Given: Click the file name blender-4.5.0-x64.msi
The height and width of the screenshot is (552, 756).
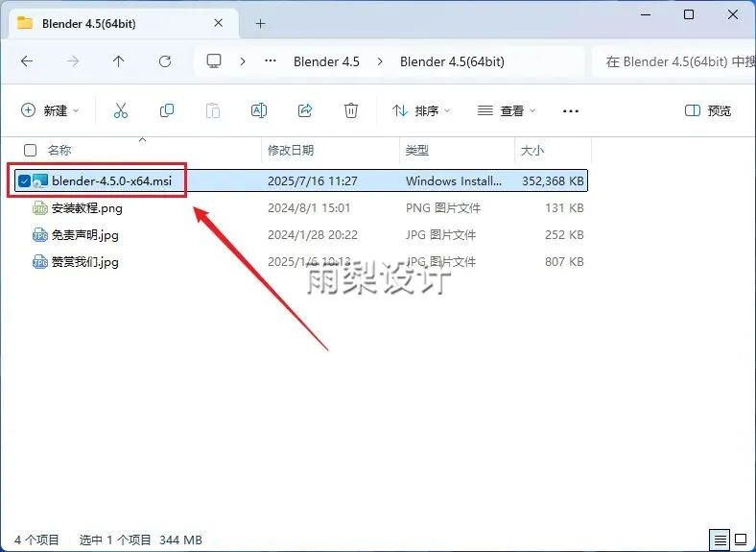Looking at the screenshot, I should pyautogui.click(x=111, y=180).
